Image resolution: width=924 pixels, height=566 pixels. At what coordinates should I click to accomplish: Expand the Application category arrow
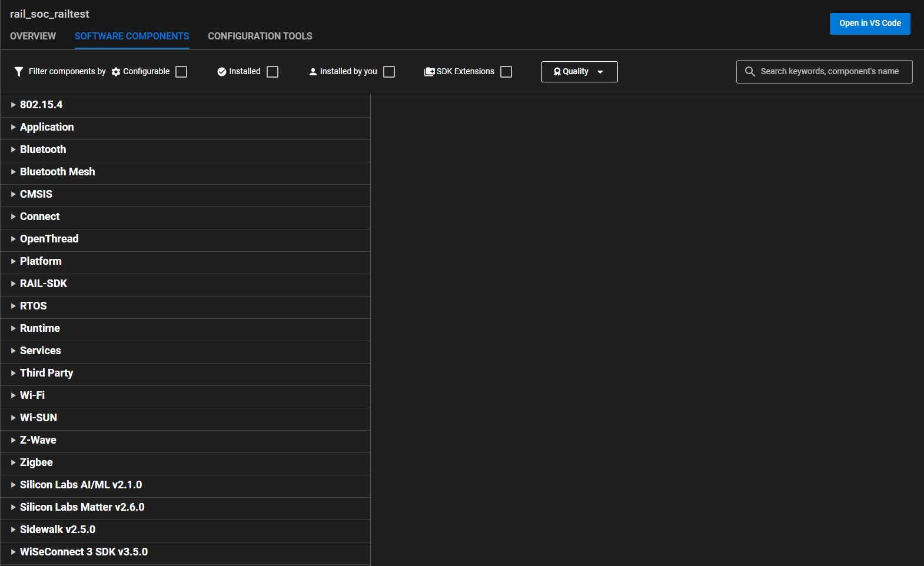[x=14, y=127]
